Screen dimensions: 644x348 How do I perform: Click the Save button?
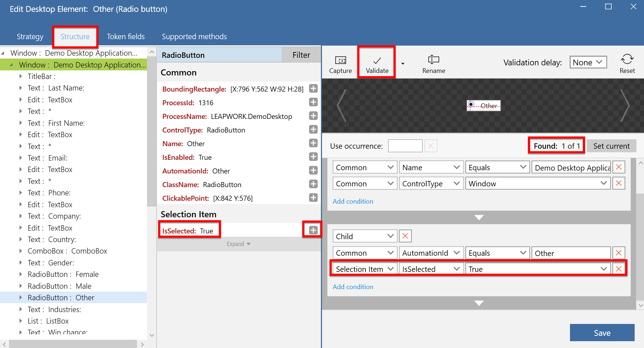(x=602, y=333)
